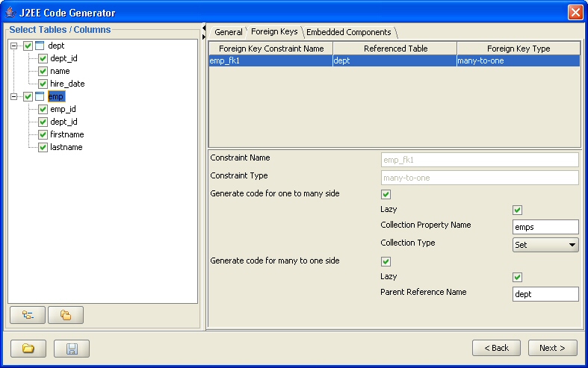Select the name column label under dept
This screenshot has width=588, height=368.
coord(60,71)
